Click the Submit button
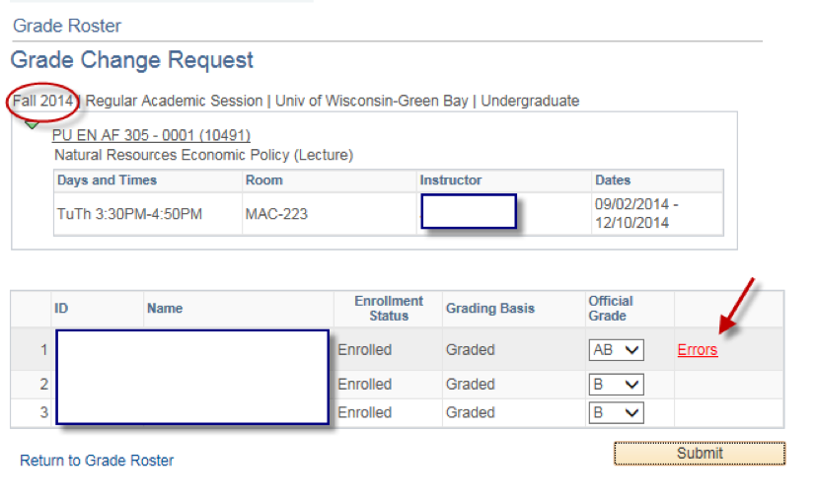 pyautogui.click(x=700, y=453)
